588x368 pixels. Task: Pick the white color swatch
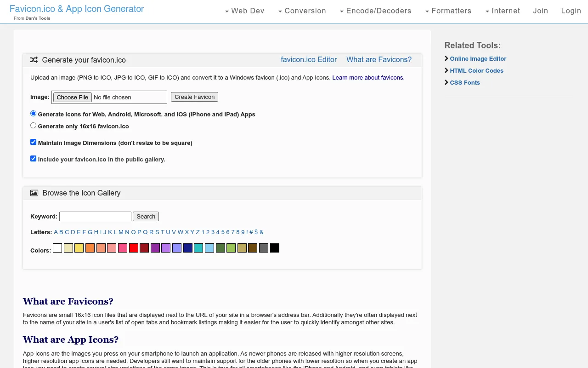tap(57, 248)
